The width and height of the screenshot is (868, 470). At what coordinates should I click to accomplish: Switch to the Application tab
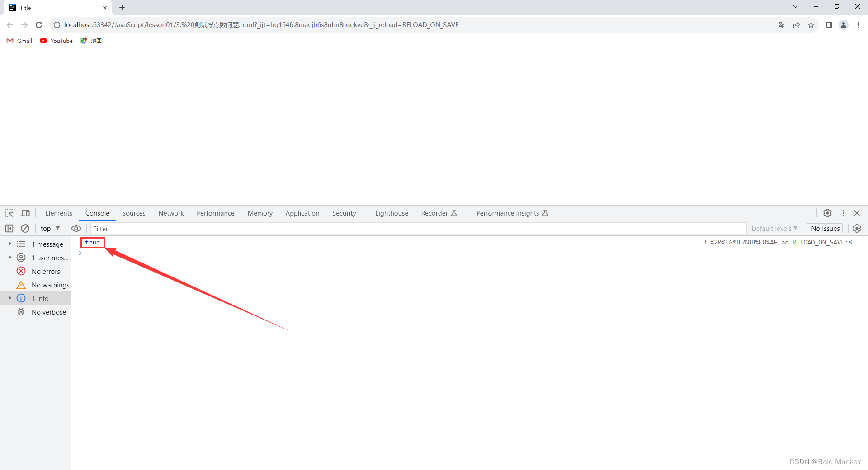(302, 213)
